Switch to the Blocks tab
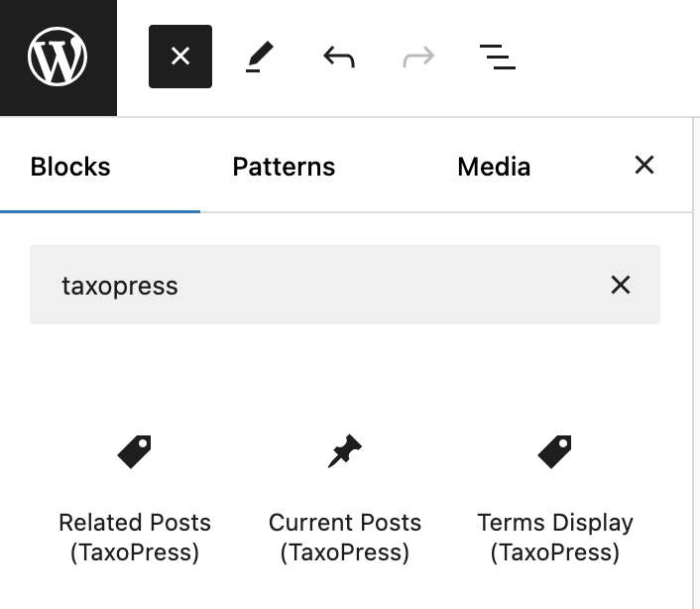700x609 pixels. tap(70, 167)
